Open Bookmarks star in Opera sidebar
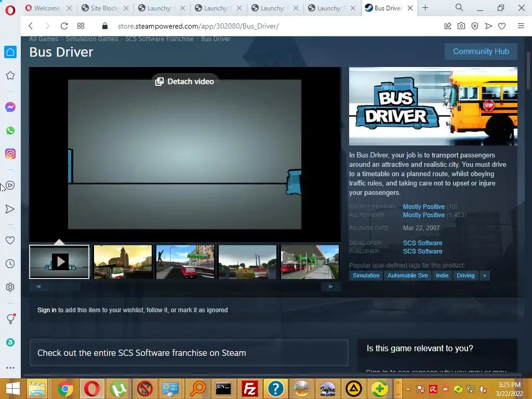 pyautogui.click(x=10, y=75)
